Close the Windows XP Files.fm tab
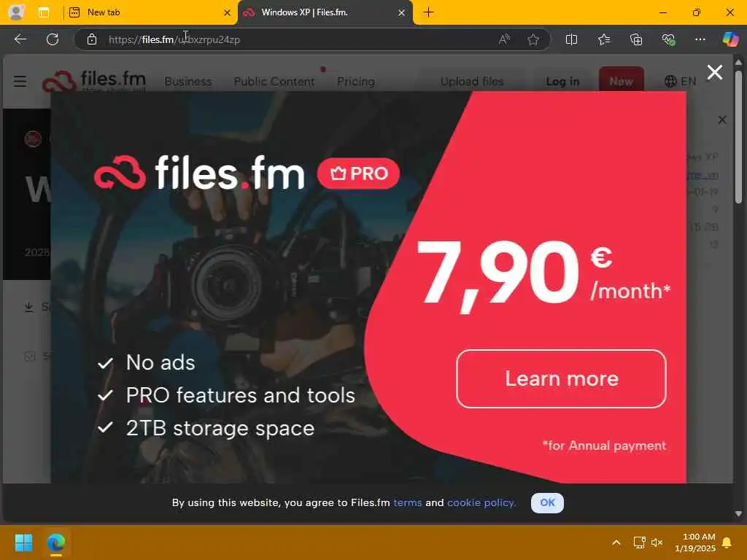This screenshot has width=747, height=560. click(402, 13)
